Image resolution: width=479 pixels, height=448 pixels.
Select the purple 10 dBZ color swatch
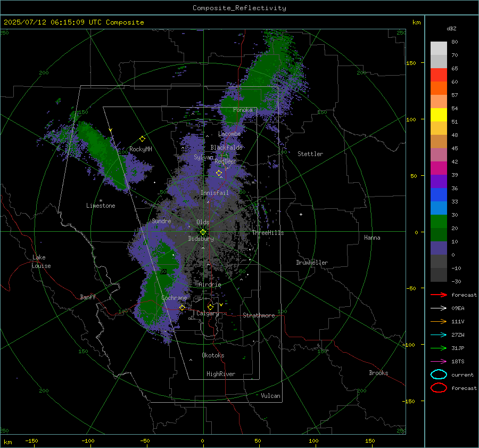[x=439, y=248]
